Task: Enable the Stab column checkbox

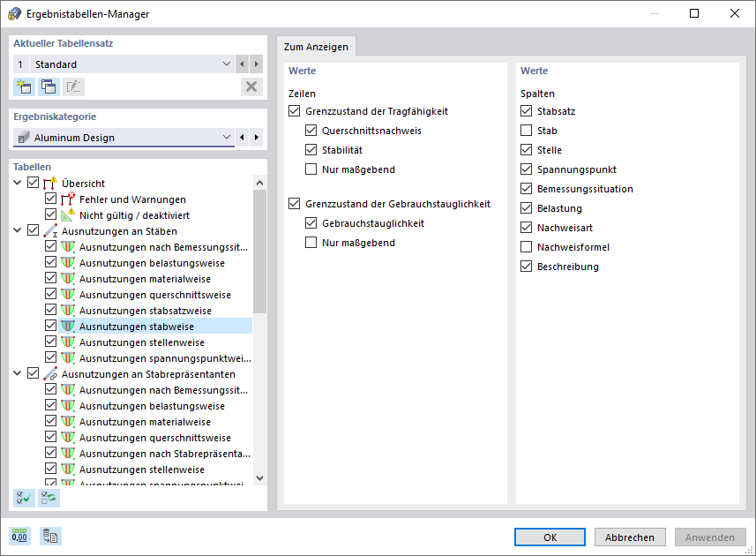Action: (x=527, y=131)
